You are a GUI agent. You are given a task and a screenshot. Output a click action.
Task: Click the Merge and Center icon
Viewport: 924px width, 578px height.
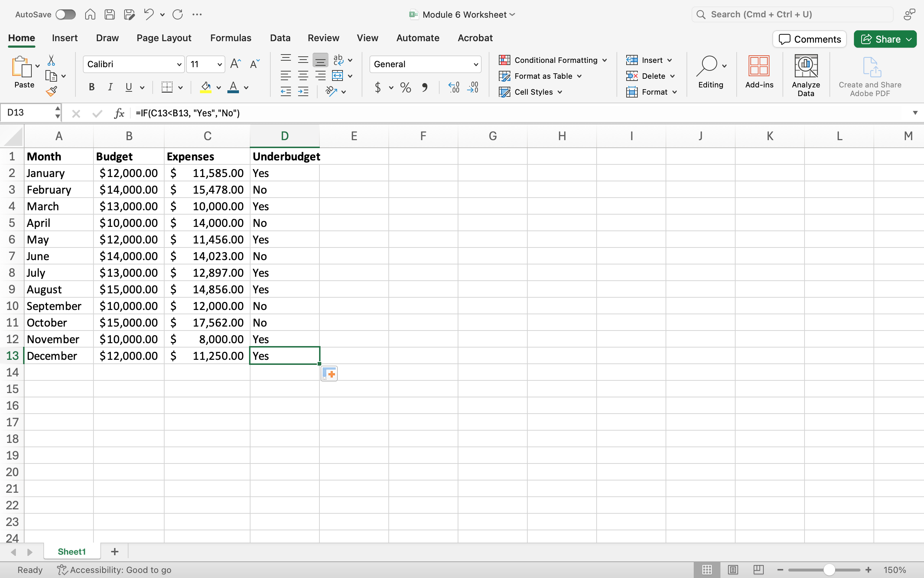[x=337, y=76]
